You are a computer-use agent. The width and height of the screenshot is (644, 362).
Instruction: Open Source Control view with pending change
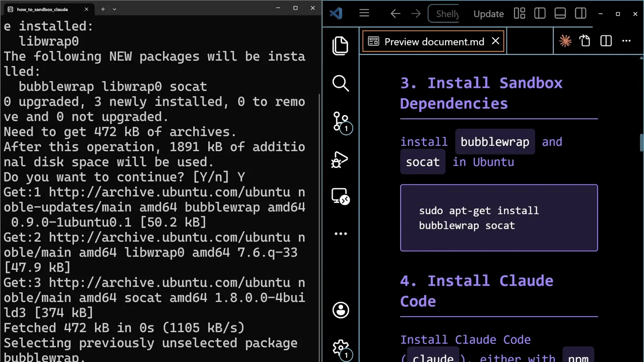pyautogui.click(x=342, y=122)
